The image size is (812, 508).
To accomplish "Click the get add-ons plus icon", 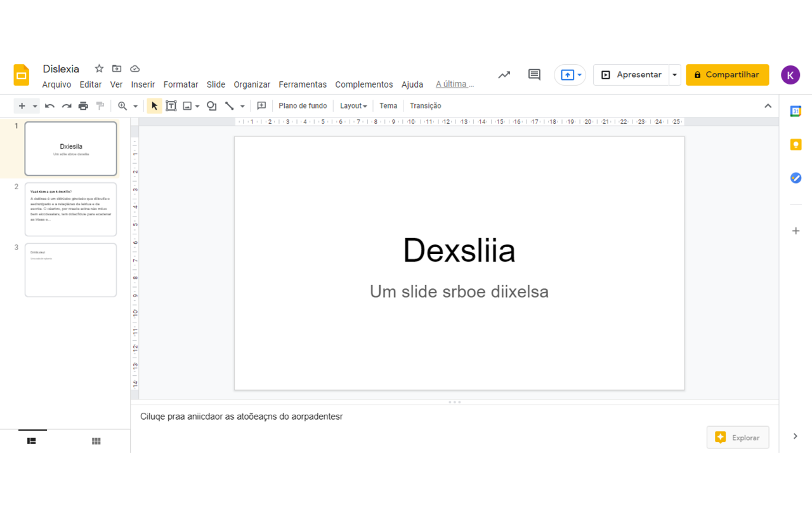I will coord(796,231).
